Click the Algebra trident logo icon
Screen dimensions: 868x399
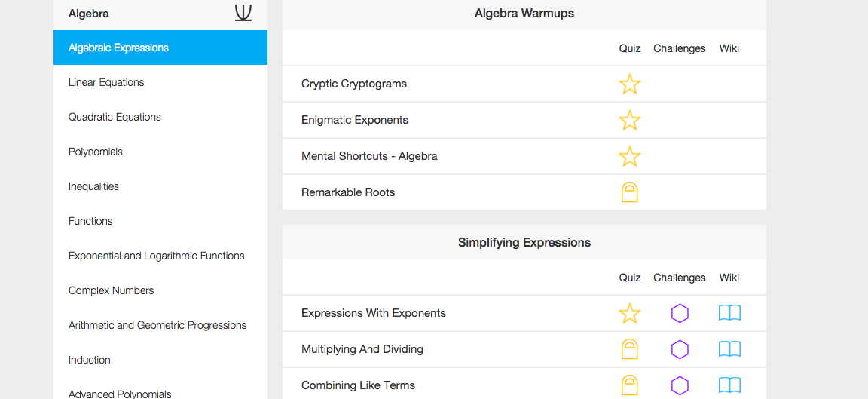click(243, 13)
